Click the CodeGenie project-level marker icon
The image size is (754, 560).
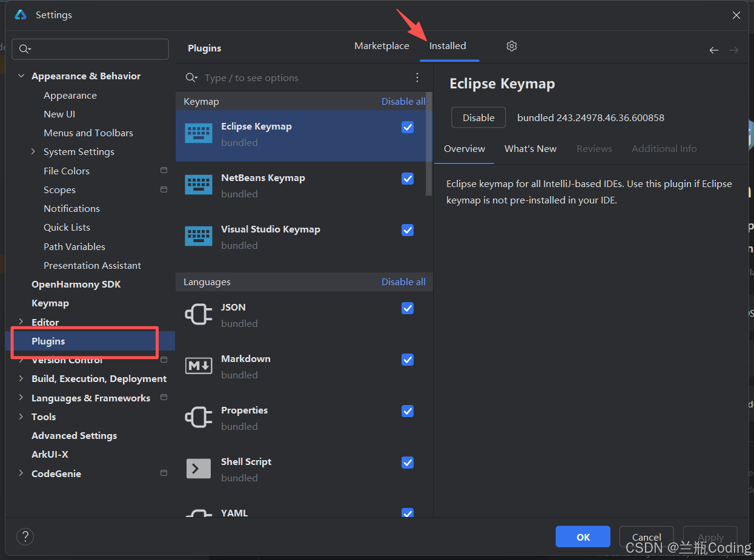pyautogui.click(x=164, y=473)
